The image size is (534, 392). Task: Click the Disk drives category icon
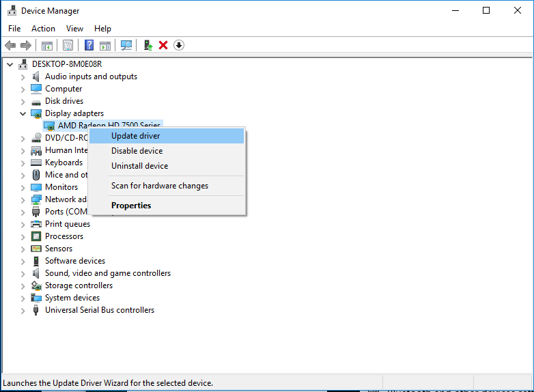point(36,102)
